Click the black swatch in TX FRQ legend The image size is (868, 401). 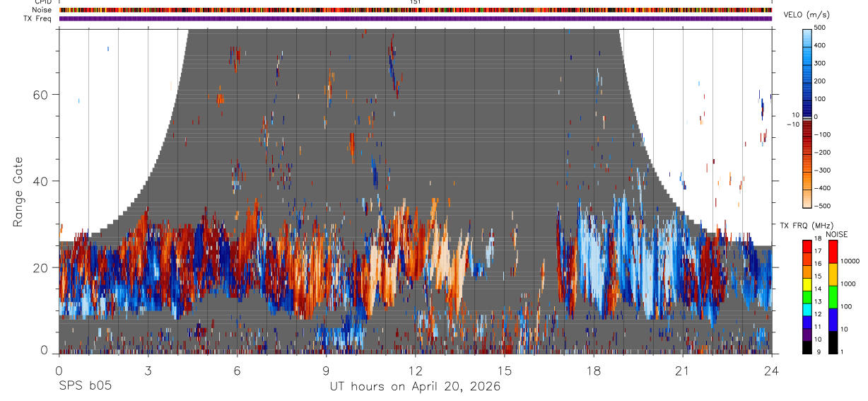click(807, 347)
